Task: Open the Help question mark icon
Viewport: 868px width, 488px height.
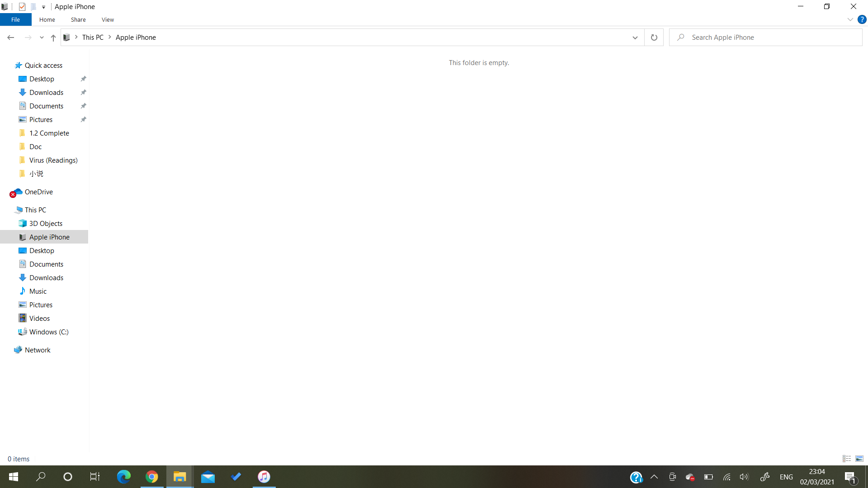Action: 862,19
